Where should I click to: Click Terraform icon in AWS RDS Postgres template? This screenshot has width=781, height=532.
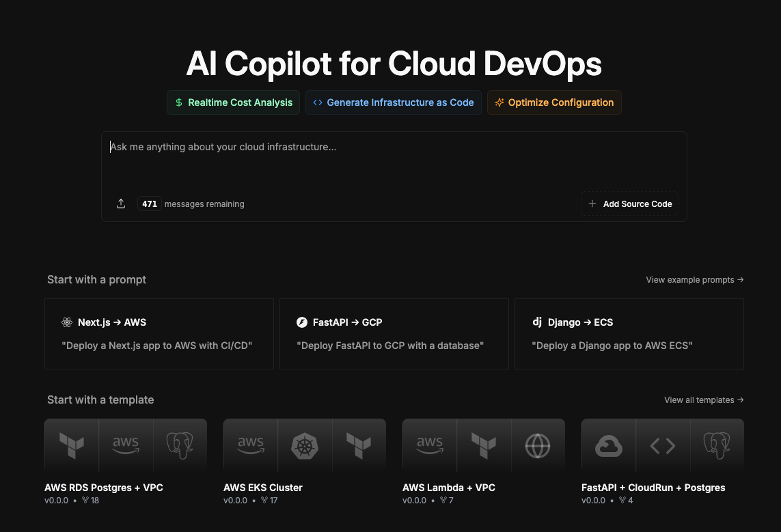(72, 445)
